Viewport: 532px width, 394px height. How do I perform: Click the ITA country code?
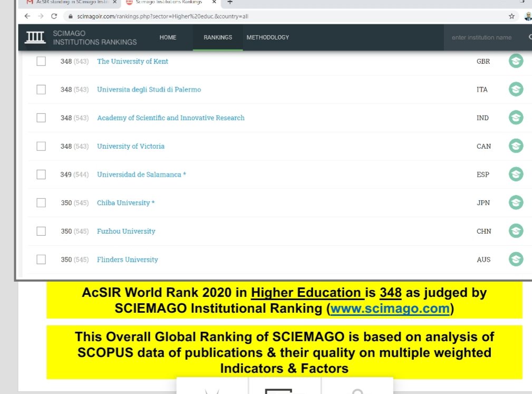482,90
